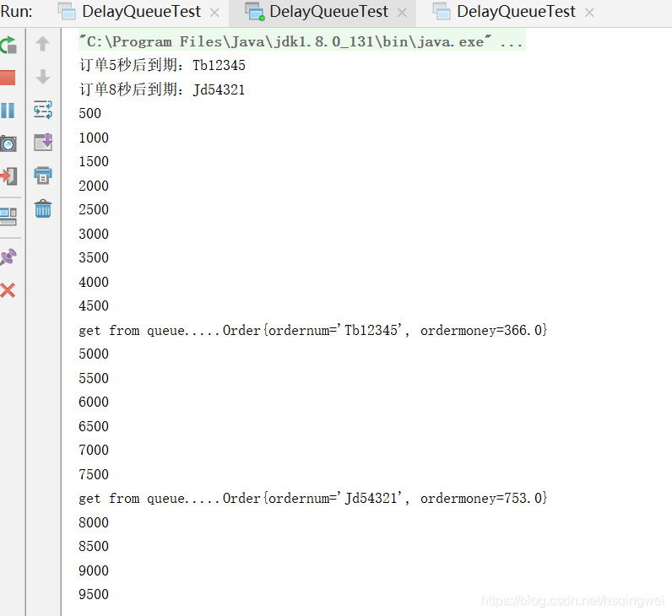The width and height of the screenshot is (672, 616).
Task: Click the camera thread dump icon
Action: 8,143
